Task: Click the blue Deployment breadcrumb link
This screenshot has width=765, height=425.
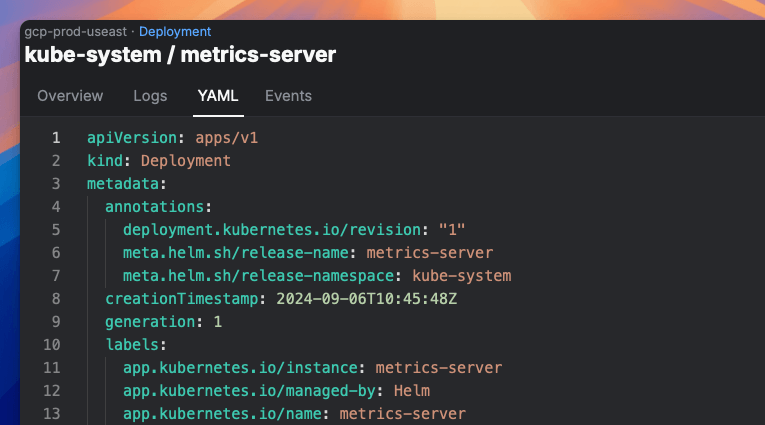Action: (x=175, y=32)
